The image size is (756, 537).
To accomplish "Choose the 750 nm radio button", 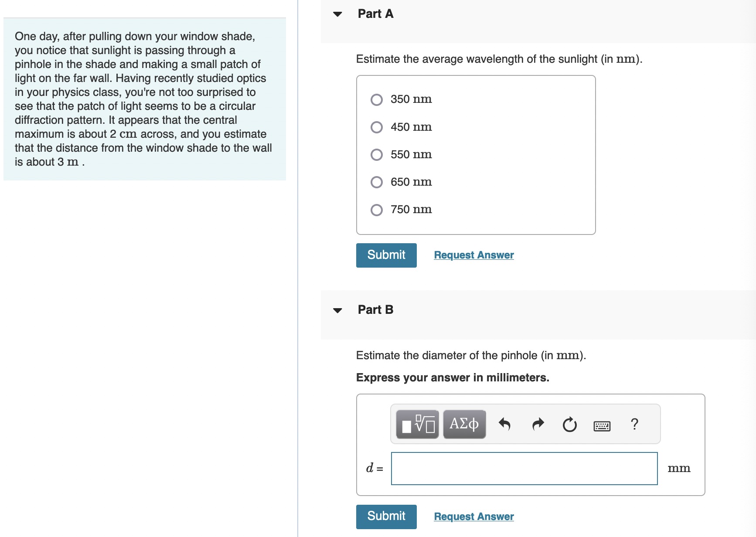I will [x=377, y=210].
